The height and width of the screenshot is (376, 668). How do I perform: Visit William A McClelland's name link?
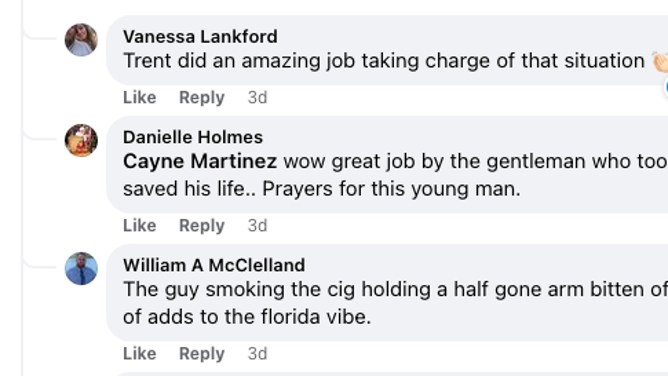pyautogui.click(x=214, y=265)
